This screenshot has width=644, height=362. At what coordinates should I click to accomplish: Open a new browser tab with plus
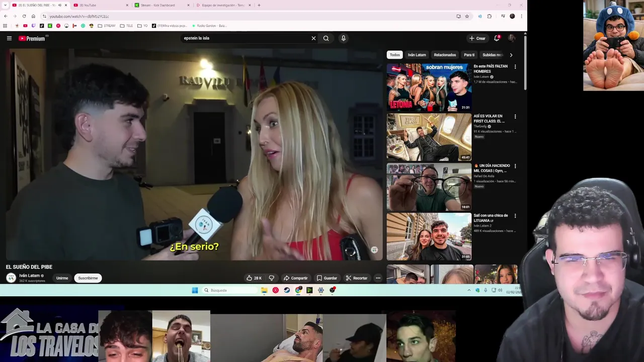[x=259, y=5]
